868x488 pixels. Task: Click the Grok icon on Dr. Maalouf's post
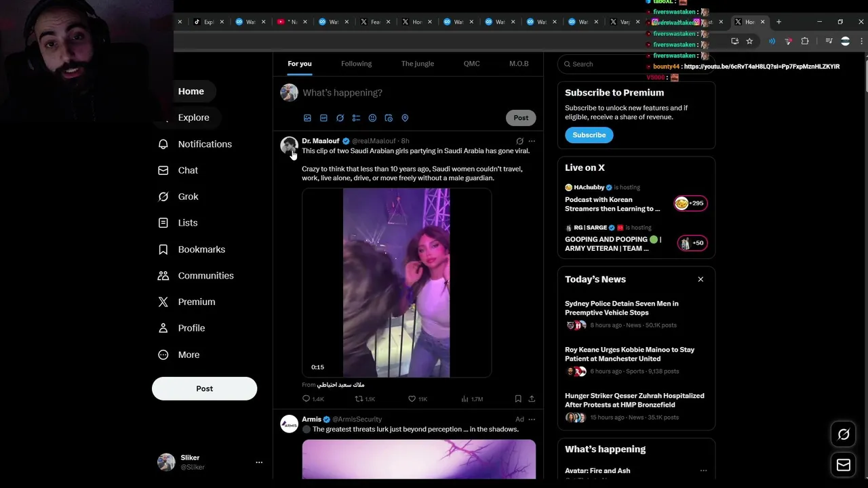519,141
